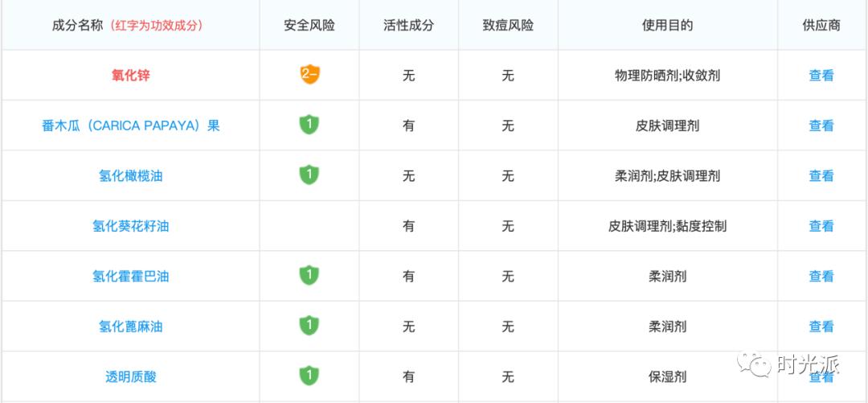The image size is (868, 403).
Task: Open the 氢化蓖麻油 ingredient link
Action: tap(131, 327)
